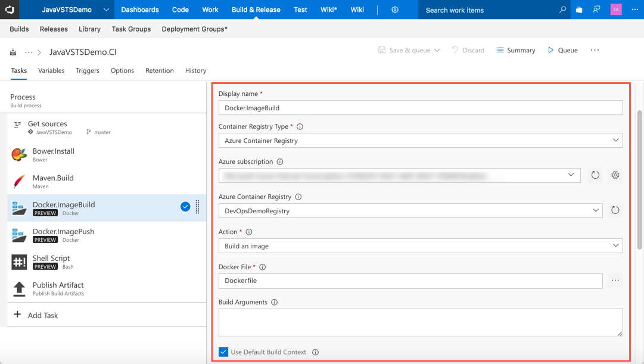Screen dimensions: 644x364
Task: Select the Docker.ImagePush whale icon
Action: pos(18,235)
